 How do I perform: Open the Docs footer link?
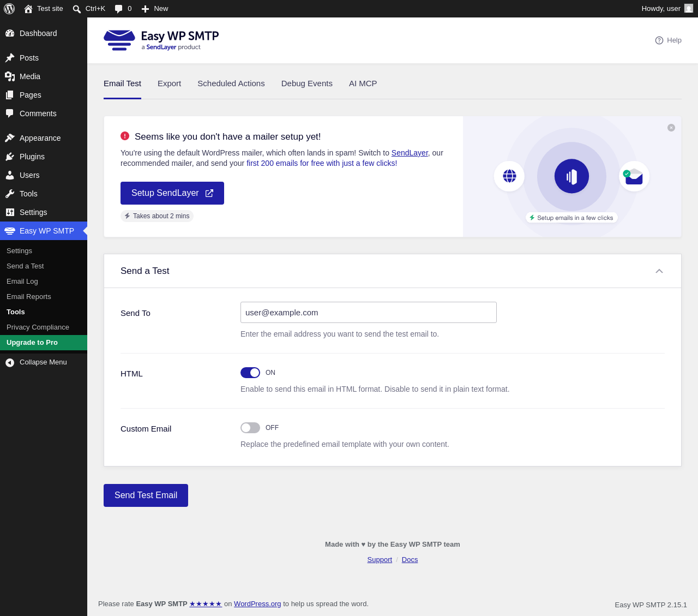410,560
